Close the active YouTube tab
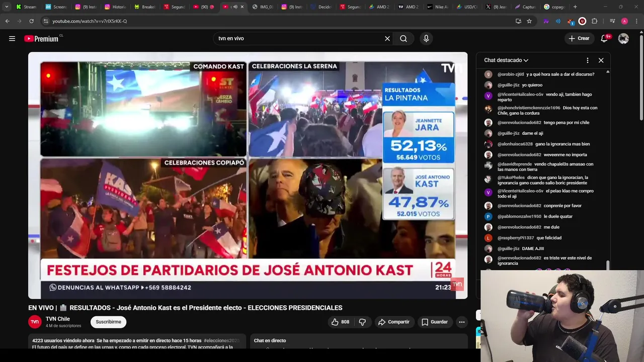 pyautogui.click(x=242, y=7)
